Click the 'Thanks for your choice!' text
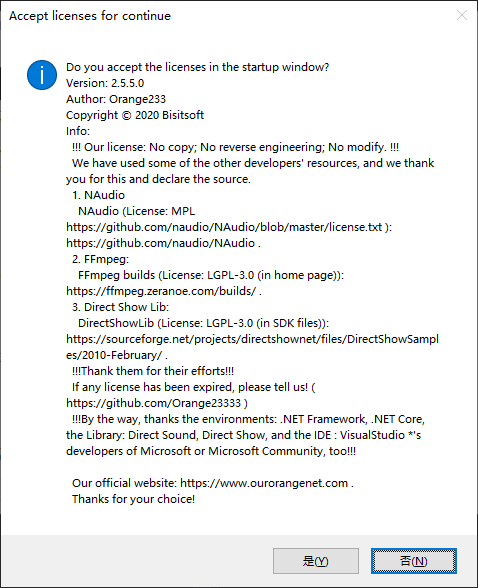 pos(133,499)
